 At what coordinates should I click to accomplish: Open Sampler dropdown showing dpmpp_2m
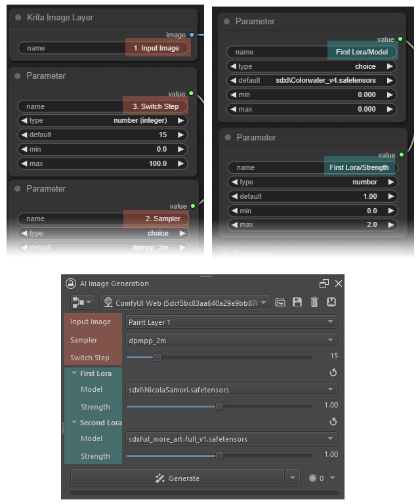[x=232, y=340]
